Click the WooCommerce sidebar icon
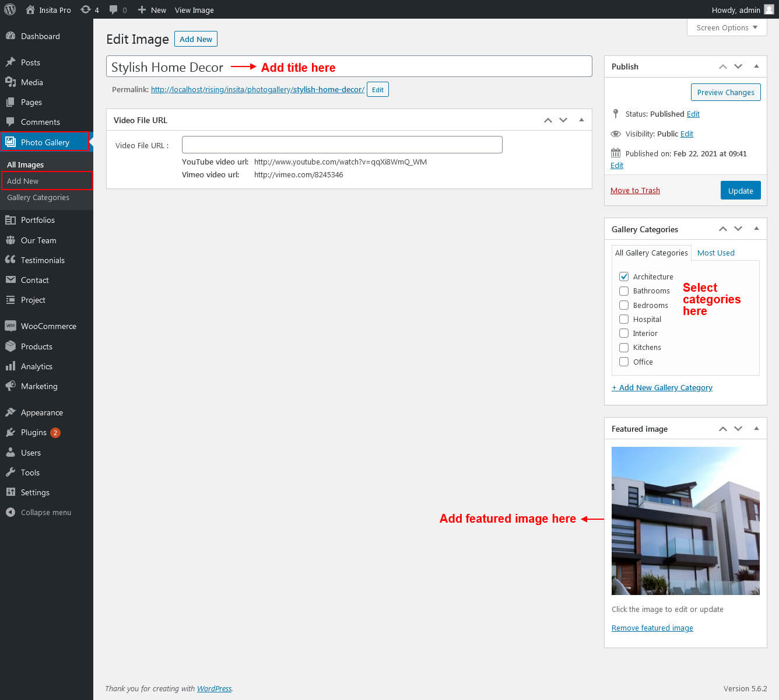The image size is (779, 700). tap(10, 326)
